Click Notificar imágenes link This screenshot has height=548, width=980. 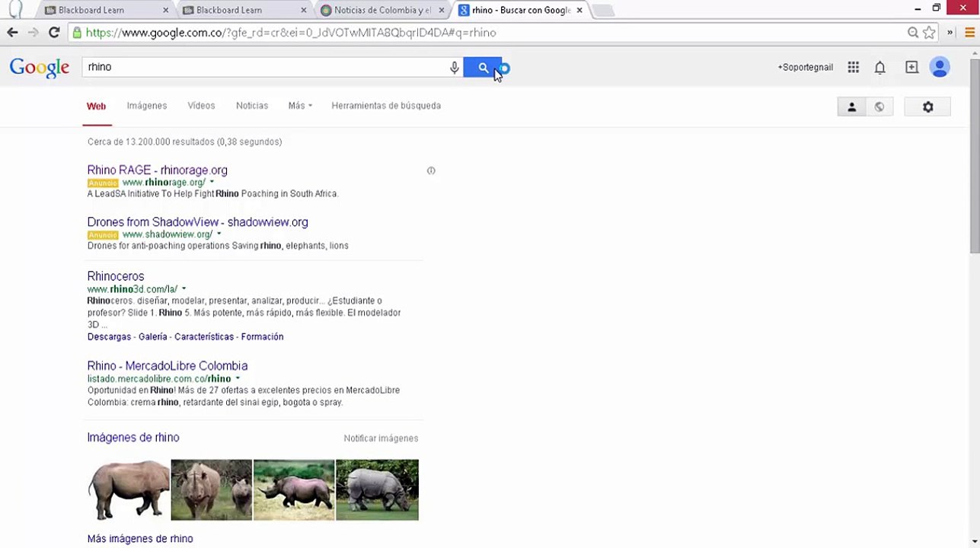[381, 438]
